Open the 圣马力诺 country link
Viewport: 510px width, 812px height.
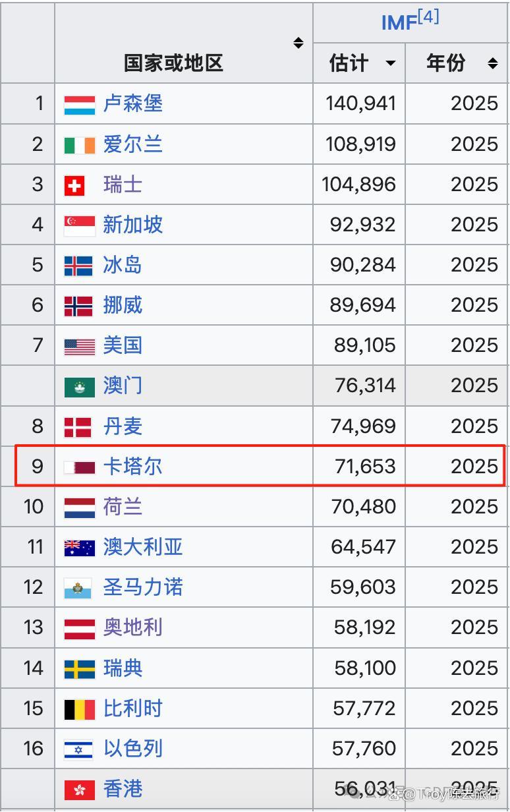143,587
